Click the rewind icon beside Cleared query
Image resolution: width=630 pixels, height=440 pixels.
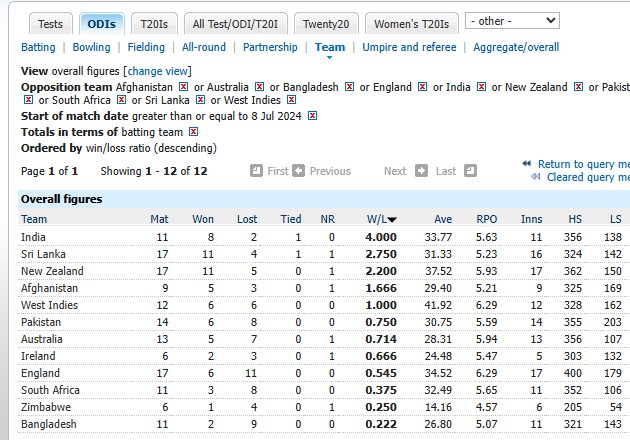536,176
